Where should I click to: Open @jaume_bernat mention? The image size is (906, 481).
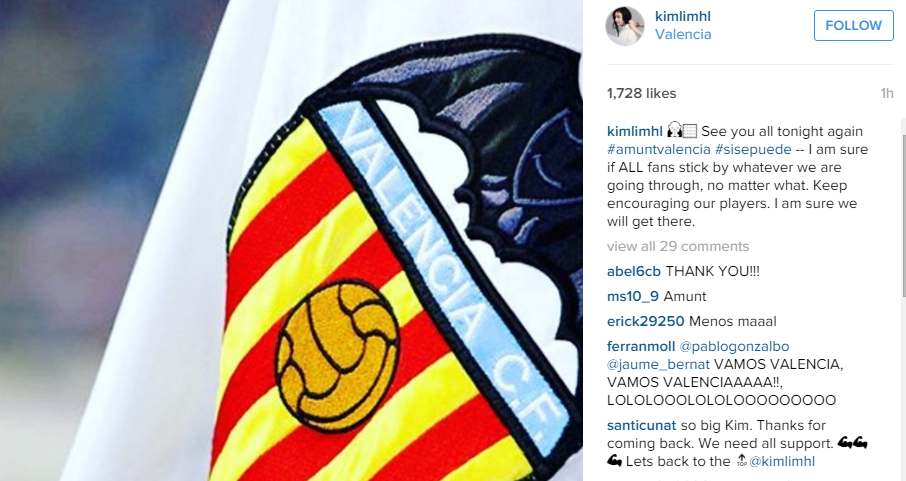[658, 365]
